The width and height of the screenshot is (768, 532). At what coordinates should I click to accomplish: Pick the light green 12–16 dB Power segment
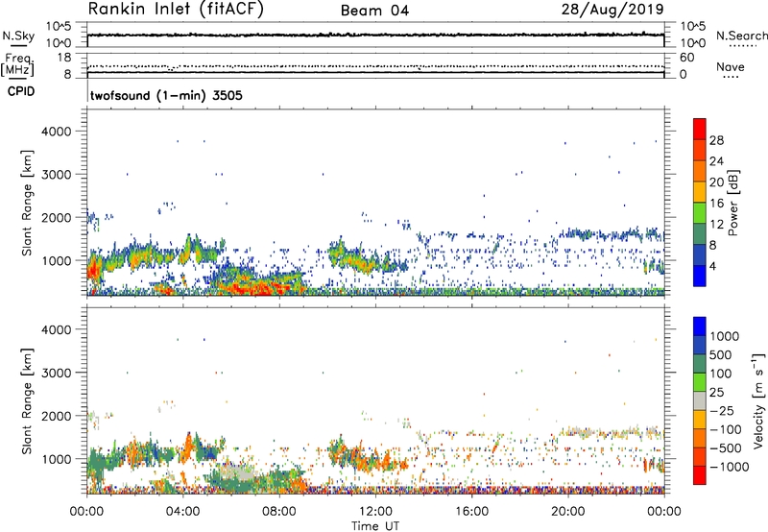[700, 212]
